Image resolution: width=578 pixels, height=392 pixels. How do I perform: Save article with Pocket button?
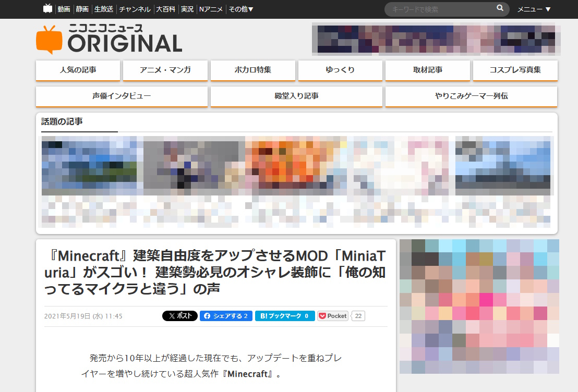[333, 316]
